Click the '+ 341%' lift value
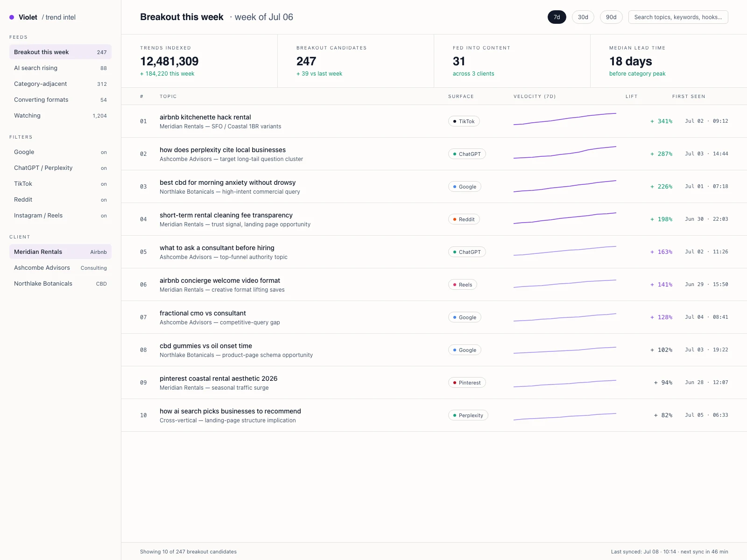747x560 pixels. (x=661, y=121)
